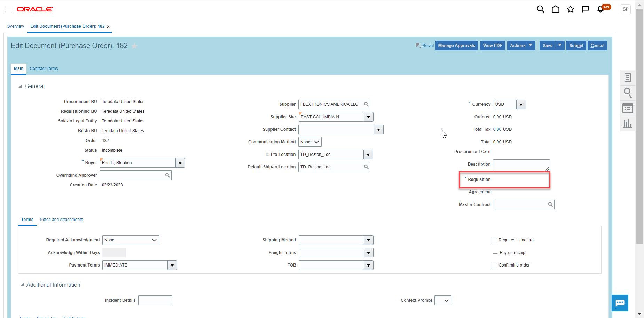The image size is (644, 318).
Task: Open the list panel icon in side rail
Action: coord(628,109)
